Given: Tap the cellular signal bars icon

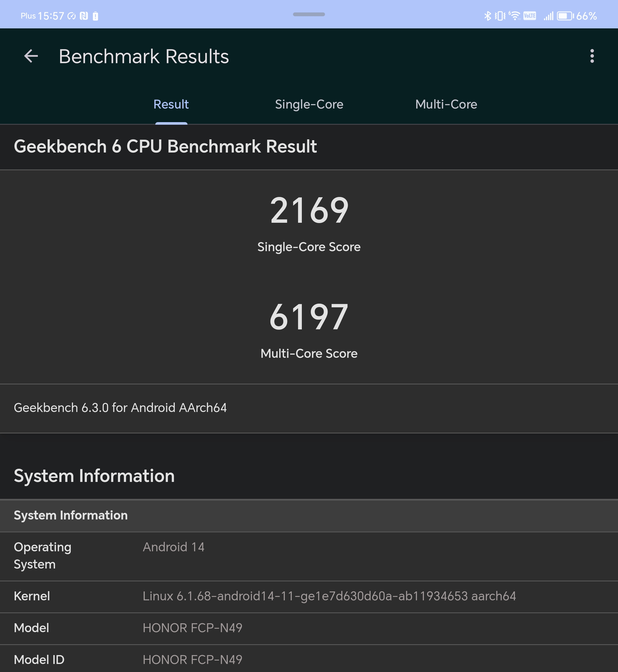Looking at the screenshot, I should click(x=548, y=16).
